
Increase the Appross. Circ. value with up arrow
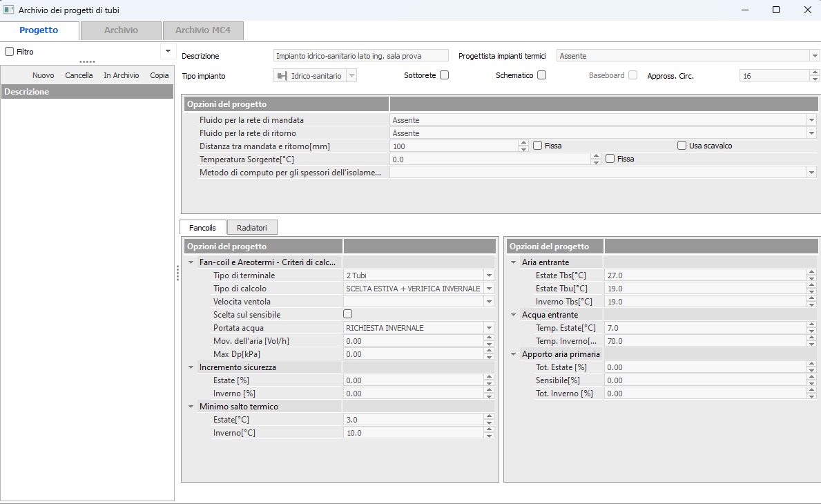pyautogui.click(x=815, y=72)
